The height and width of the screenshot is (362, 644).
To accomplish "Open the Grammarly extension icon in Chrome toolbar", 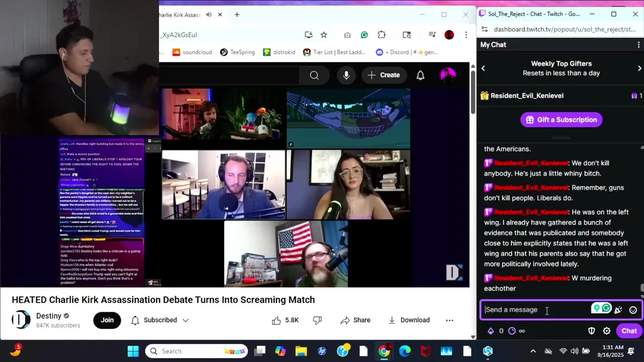I will [x=364, y=35].
